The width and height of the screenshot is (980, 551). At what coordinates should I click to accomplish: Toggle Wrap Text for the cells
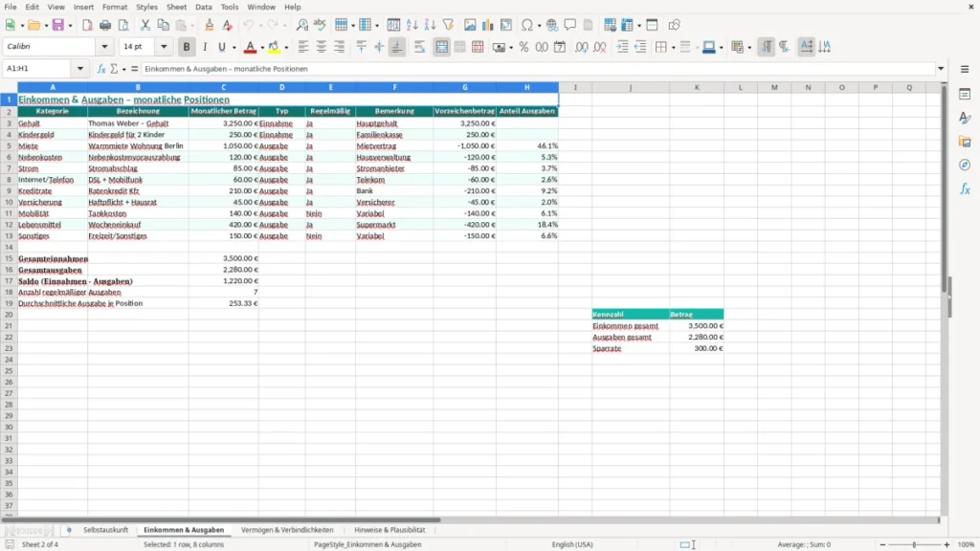[419, 47]
